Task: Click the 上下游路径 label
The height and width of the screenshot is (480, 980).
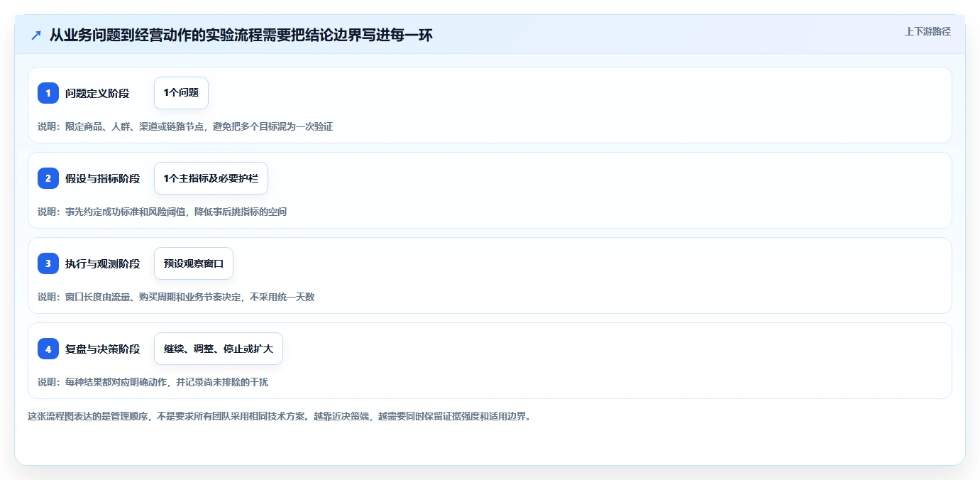Action: (x=927, y=31)
